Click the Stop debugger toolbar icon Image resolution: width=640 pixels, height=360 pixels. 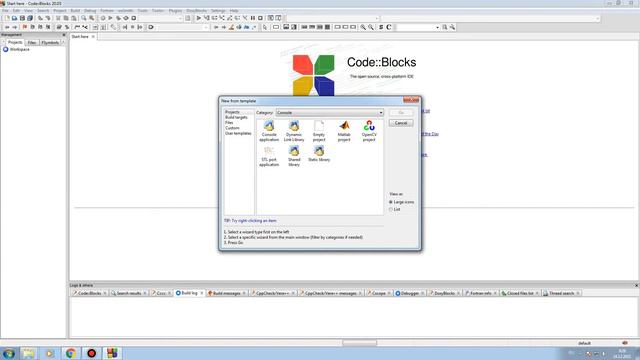[x=260, y=18]
